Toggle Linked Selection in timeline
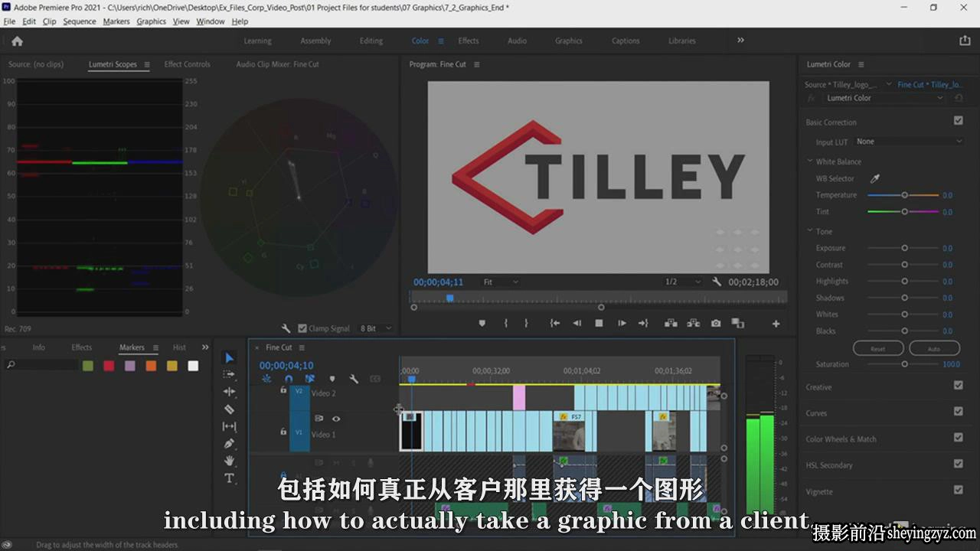 tap(310, 379)
